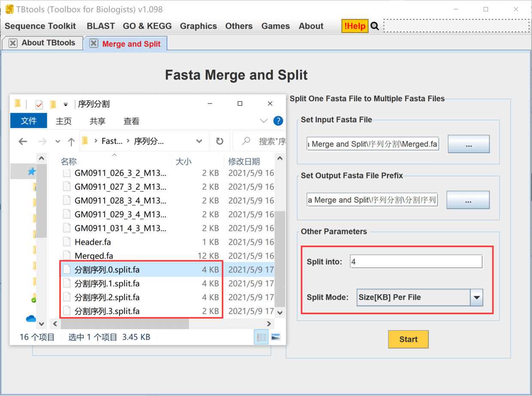The width and height of the screenshot is (532, 396).
Task: Click the TBtools app logo icon
Action: (9, 9)
